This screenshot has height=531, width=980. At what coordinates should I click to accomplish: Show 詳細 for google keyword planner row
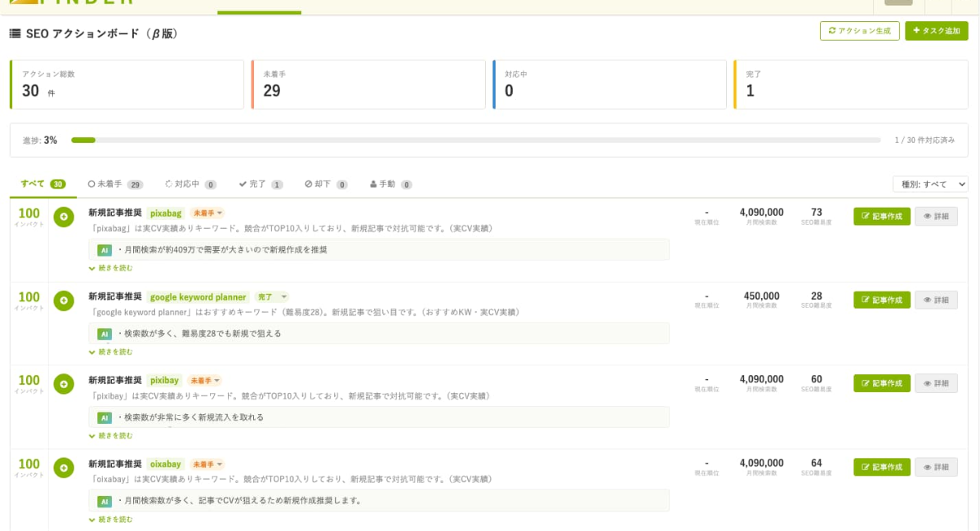pos(936,300)
